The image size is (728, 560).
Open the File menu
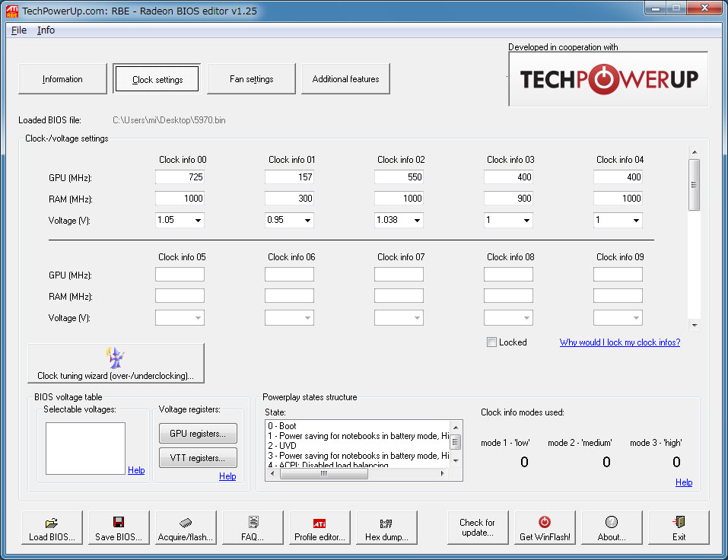tap(19, 30)
